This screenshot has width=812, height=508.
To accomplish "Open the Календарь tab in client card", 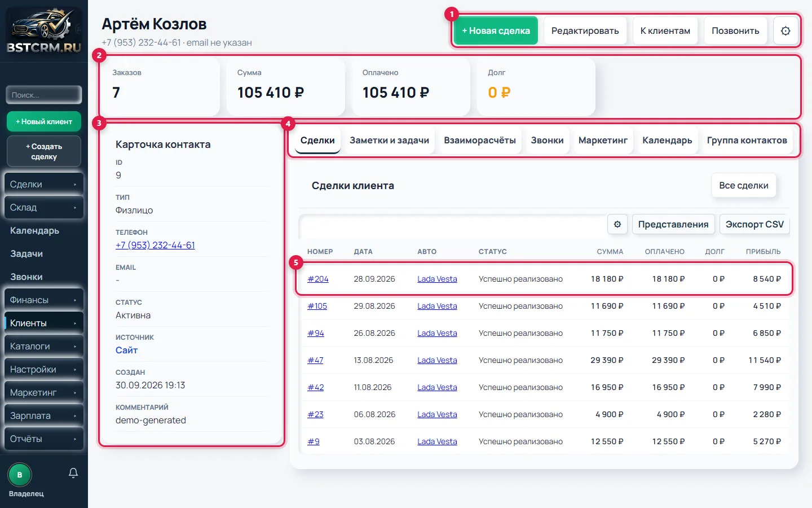I will [x=667, y=141].
